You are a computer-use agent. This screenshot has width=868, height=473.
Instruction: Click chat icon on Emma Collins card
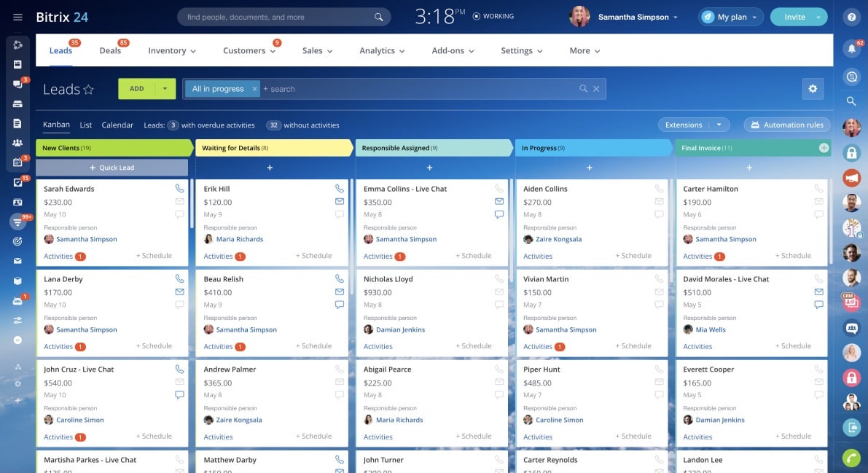pyautogui.click(x=499, y=215)
